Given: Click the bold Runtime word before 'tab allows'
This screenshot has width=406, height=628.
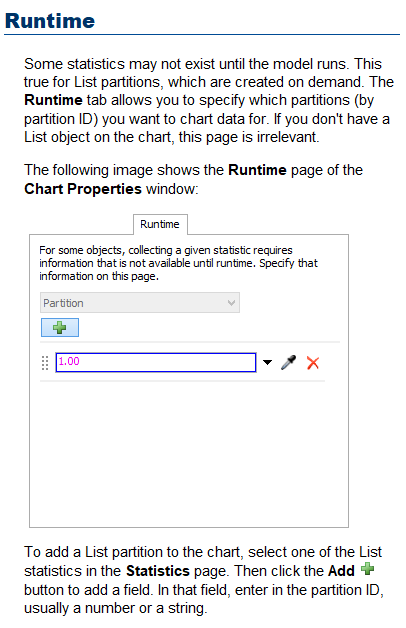Looking at the screenshot, I should point(53,100).
